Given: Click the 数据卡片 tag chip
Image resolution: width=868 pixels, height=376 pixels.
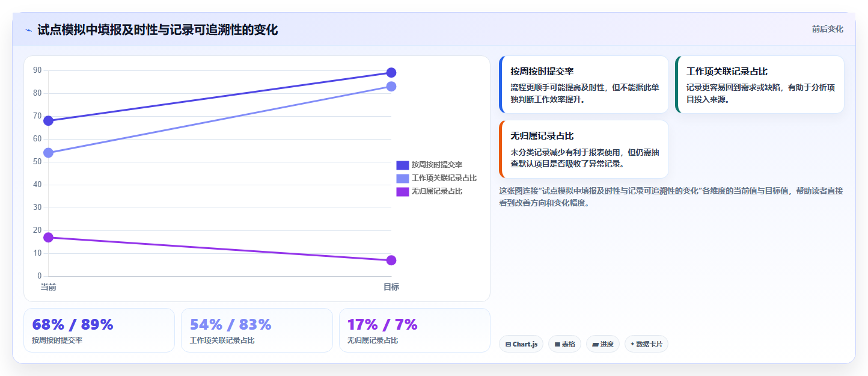Looking at the screenshot, I should (646, 344).
